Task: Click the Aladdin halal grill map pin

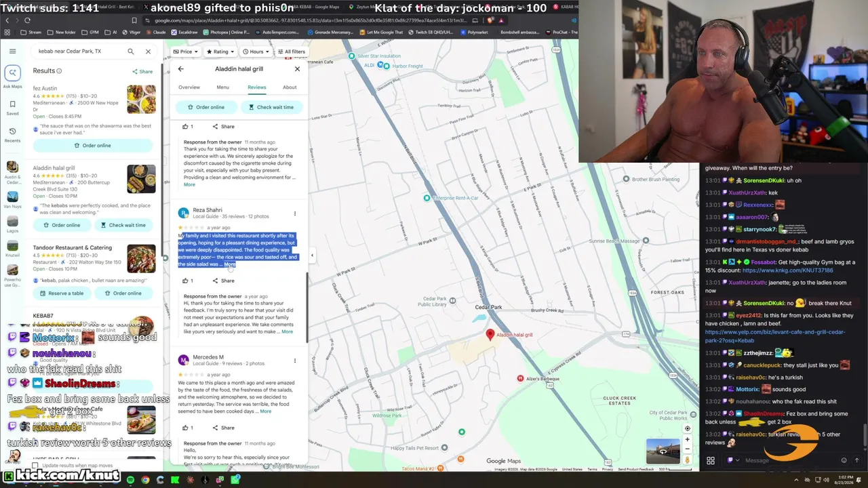Action: pos(490,334)
